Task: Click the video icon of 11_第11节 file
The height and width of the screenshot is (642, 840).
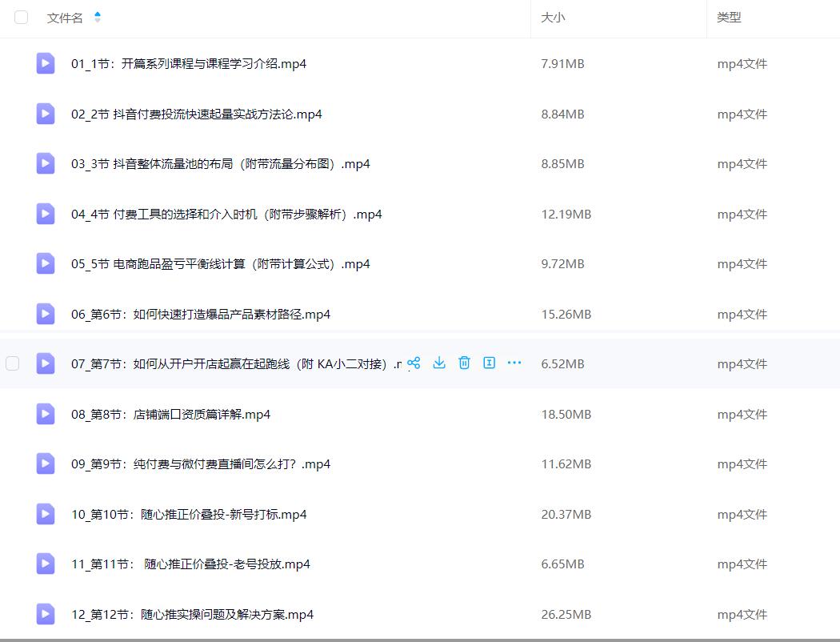Action: point(46,564)
